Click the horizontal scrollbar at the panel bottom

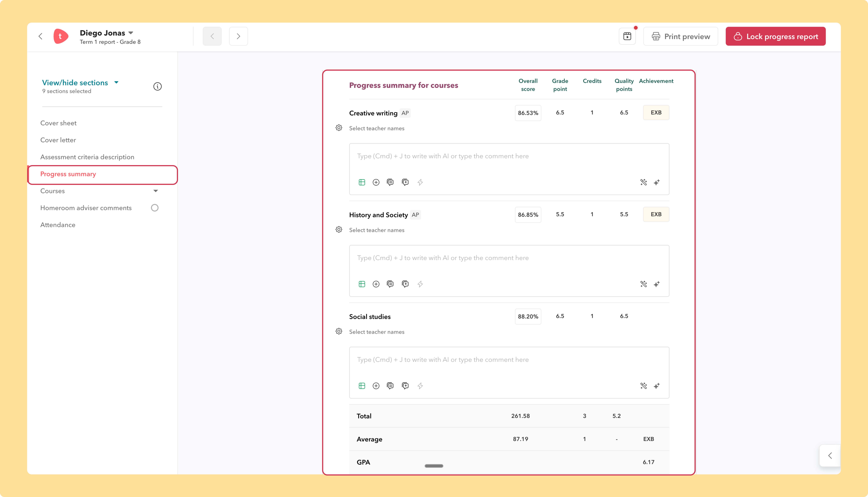(434, 466)
